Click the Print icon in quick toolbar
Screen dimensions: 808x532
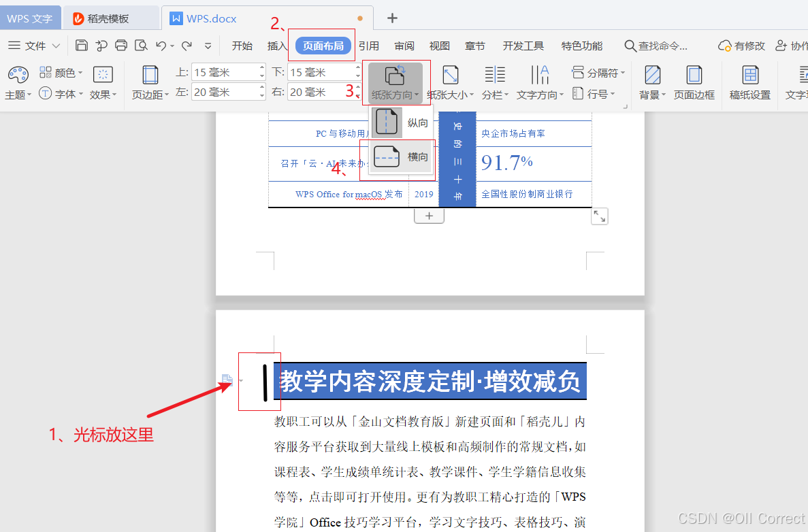pyautogui.click(x=121, y=46)
